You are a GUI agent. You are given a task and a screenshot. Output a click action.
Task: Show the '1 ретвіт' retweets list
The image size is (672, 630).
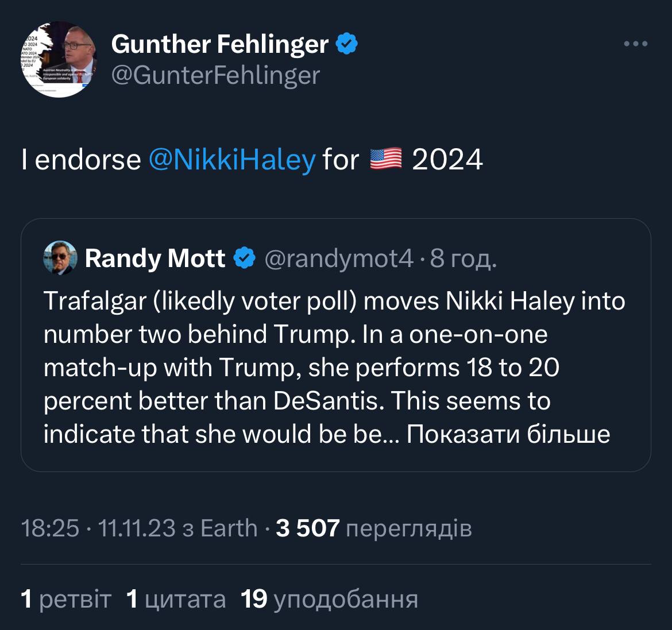tap(65, 599)
